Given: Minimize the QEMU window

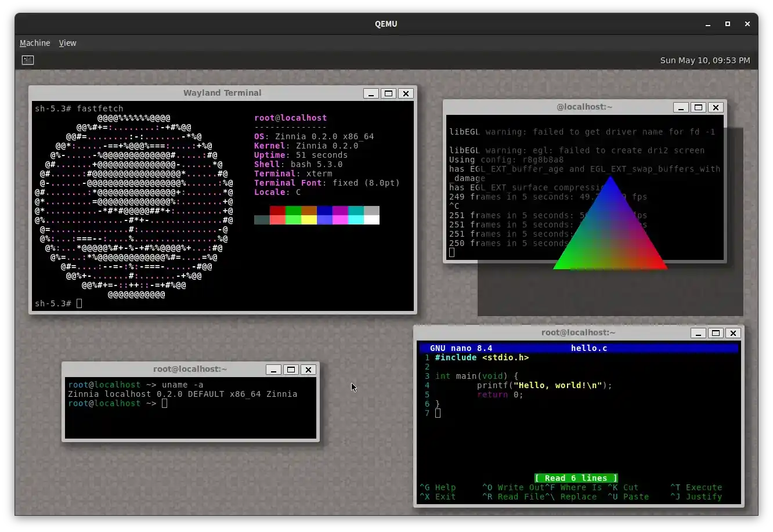Looking at the screenshot, I should [708, 24].
